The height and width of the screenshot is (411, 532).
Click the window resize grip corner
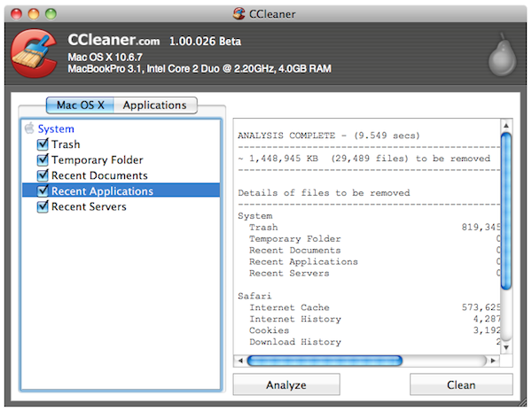(x=522, y=402)
